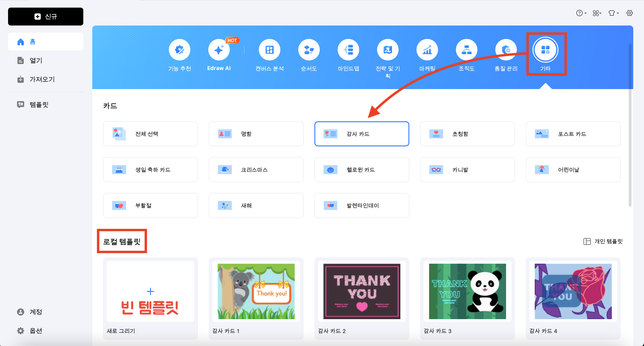This screenshot has height=346, width=644.
Task: Open the 열기 (Open) sidebar item
Action: click(45, 60)
